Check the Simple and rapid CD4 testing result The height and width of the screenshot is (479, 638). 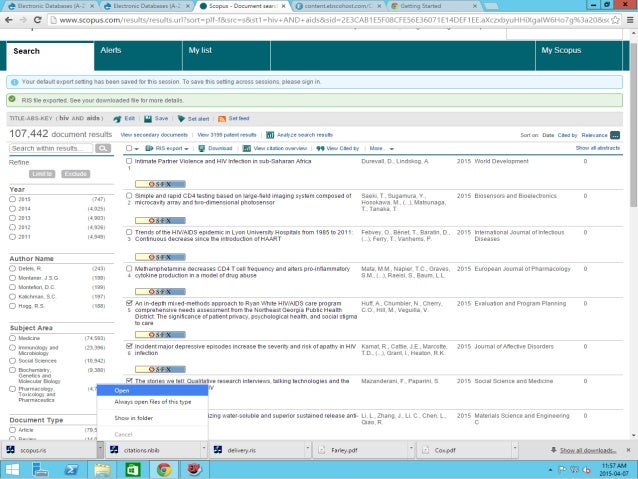[129, 196]
